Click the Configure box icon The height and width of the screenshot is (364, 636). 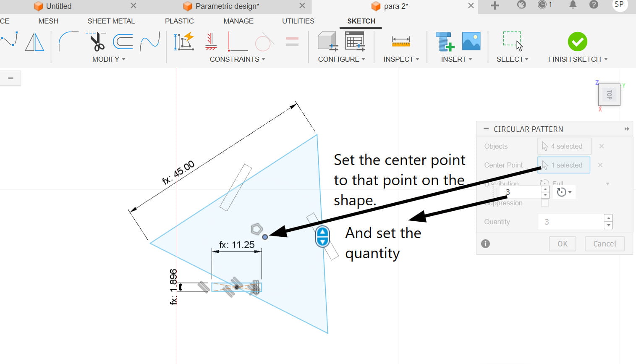click(x=327, y=41)
